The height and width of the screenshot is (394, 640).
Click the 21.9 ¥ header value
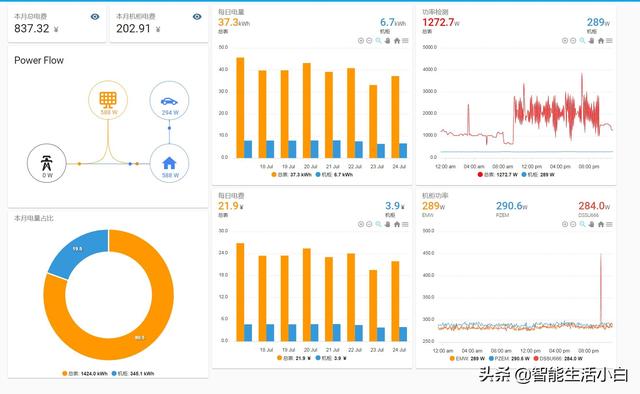tap(231, 206)
